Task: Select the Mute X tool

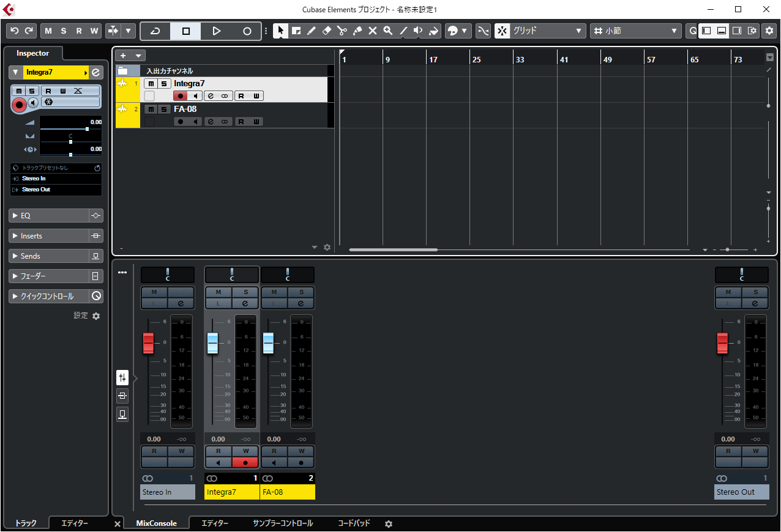Action: pyautogui.click(x=373, y=31)
